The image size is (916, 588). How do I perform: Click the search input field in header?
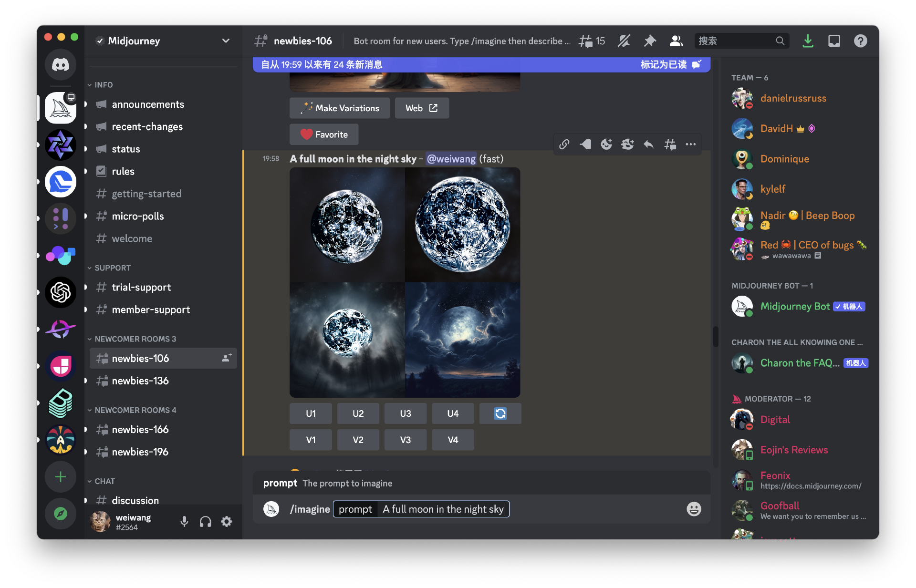point(735,41)
